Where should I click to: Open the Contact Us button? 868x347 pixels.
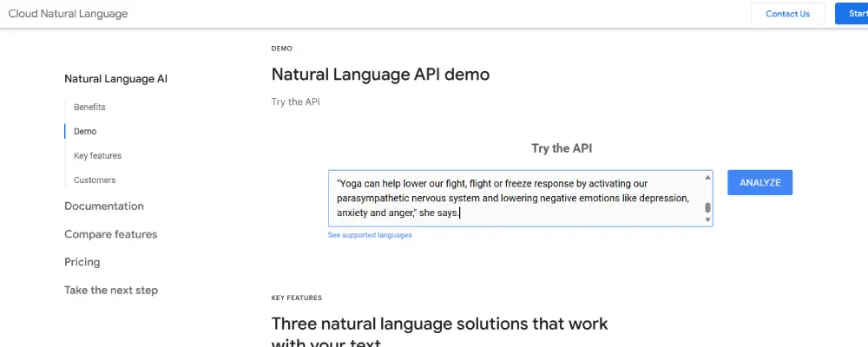[787, 14]
